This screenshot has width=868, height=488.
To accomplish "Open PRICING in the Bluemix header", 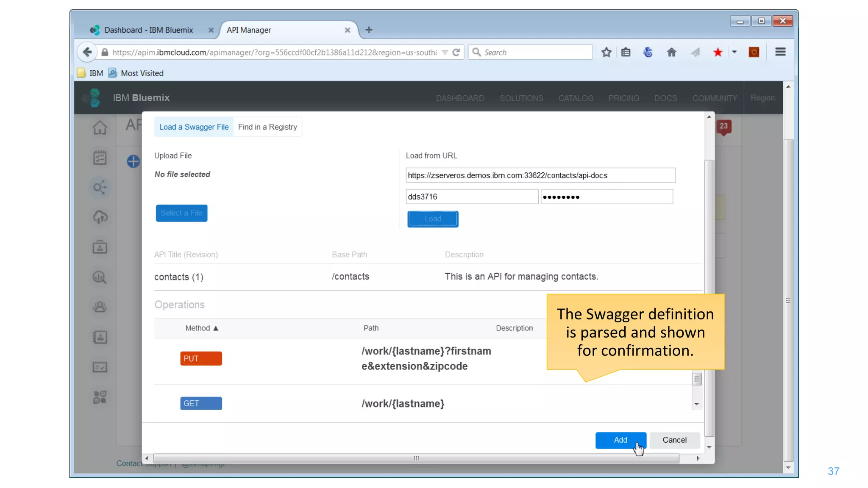I will (x=623, y=98).
